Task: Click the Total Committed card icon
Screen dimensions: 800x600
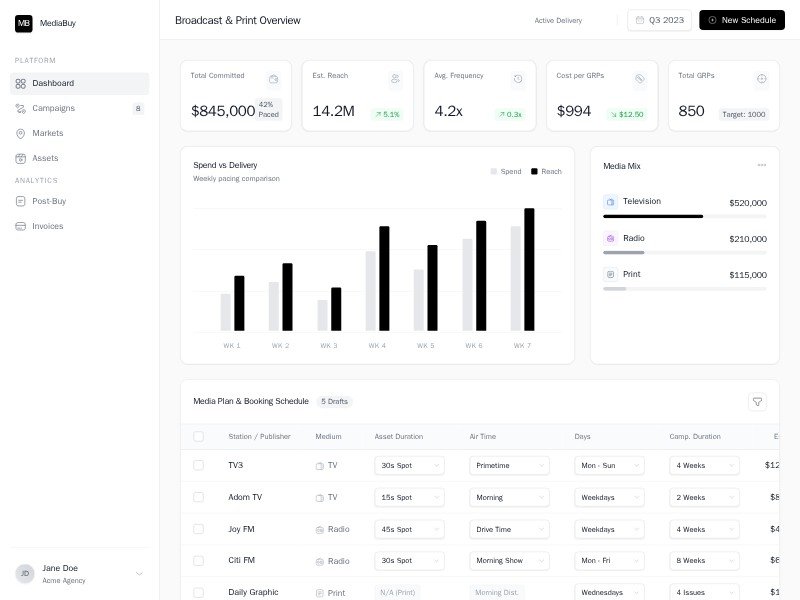Action: click(x=273, y=79)
